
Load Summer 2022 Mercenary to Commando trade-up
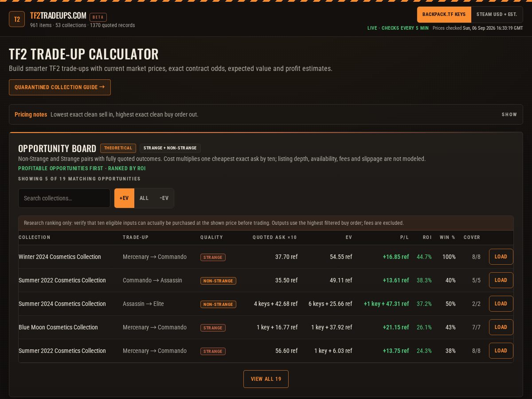(x=501, y=351)
